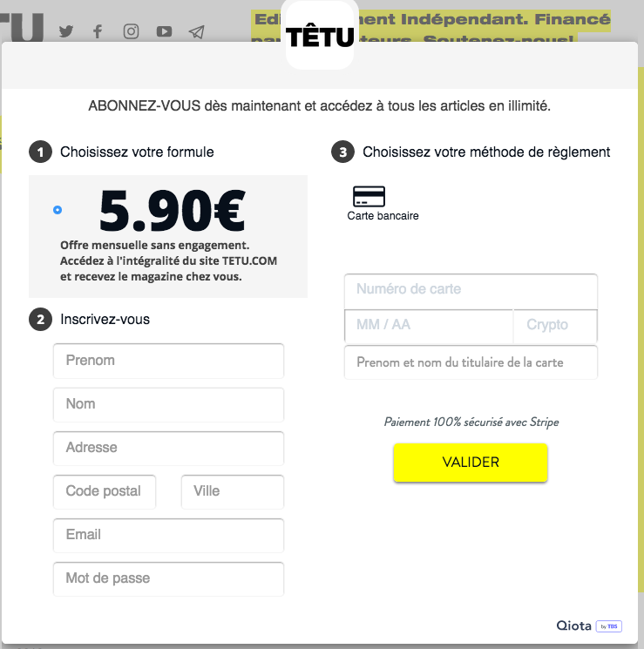Open the Twitter social link icon
Screen dimensions: 644x649
pos(66,31)
